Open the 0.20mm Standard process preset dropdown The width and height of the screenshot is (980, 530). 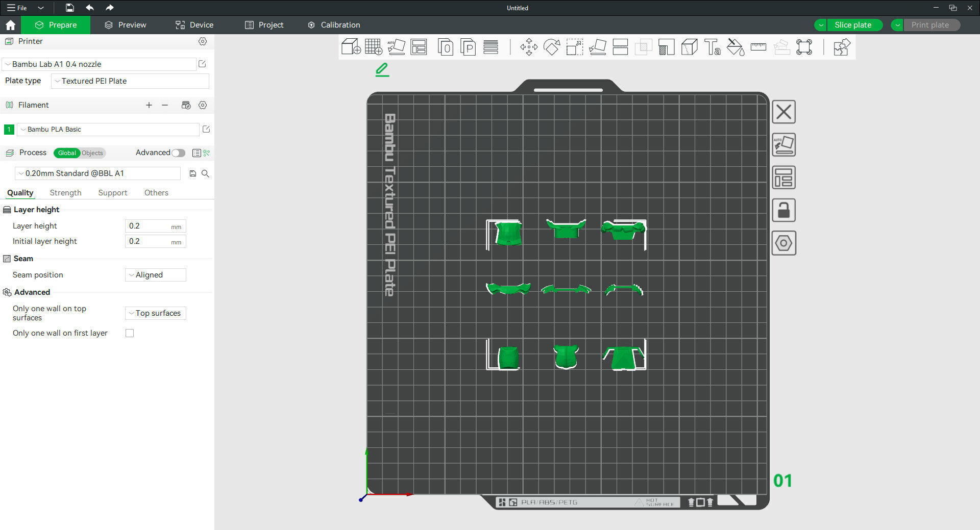[x=97, y=173]
